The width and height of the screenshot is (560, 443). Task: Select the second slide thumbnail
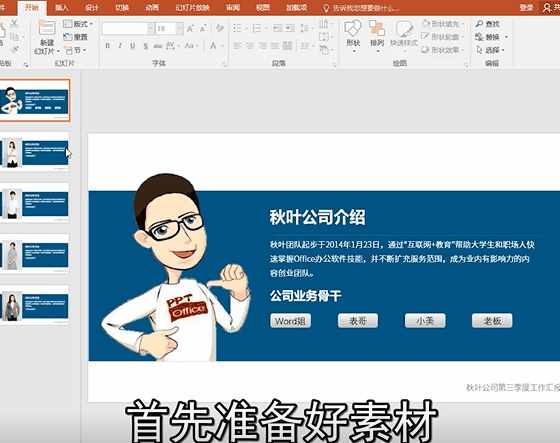[x=35, y=151]
